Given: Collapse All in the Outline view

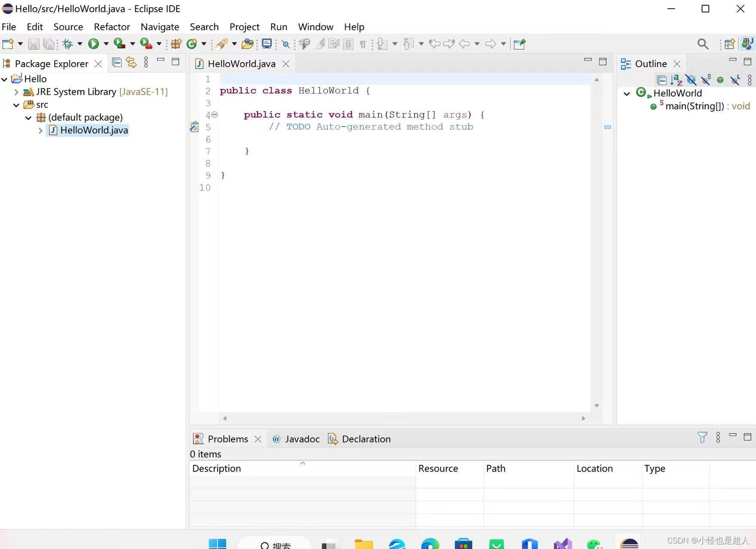Looking at the screenshot, I should [661, 80].
